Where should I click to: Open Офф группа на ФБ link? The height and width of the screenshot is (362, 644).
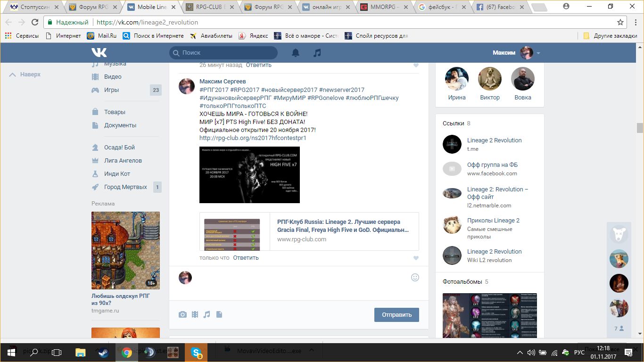pos(492,165)
